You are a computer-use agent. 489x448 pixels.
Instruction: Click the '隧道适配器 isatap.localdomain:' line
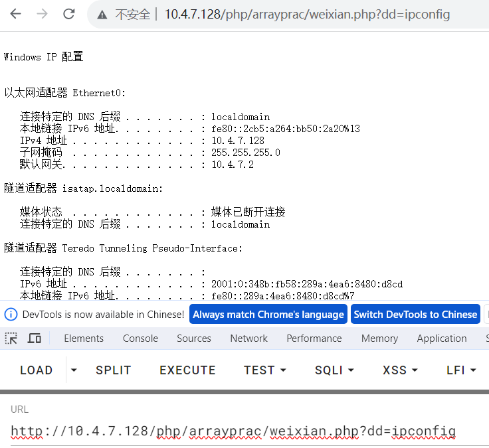(x=83, y=188)
